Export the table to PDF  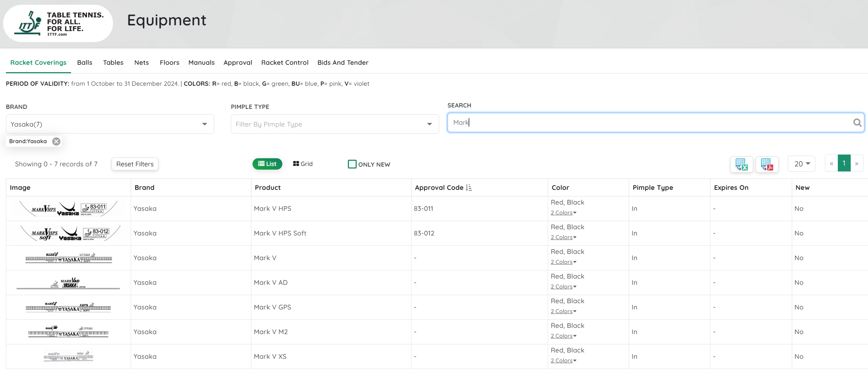(767, 164)
